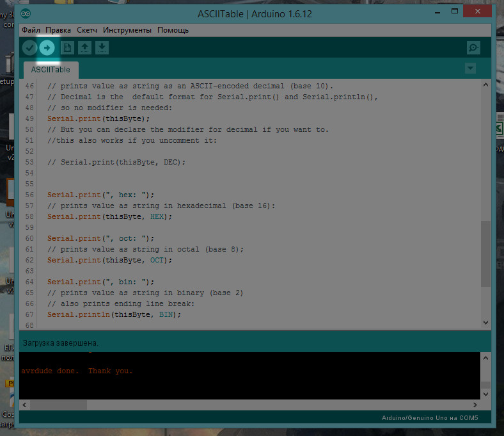Click the line 'Serial.print(thisByte);' on line 49

[x=98, y=118]
